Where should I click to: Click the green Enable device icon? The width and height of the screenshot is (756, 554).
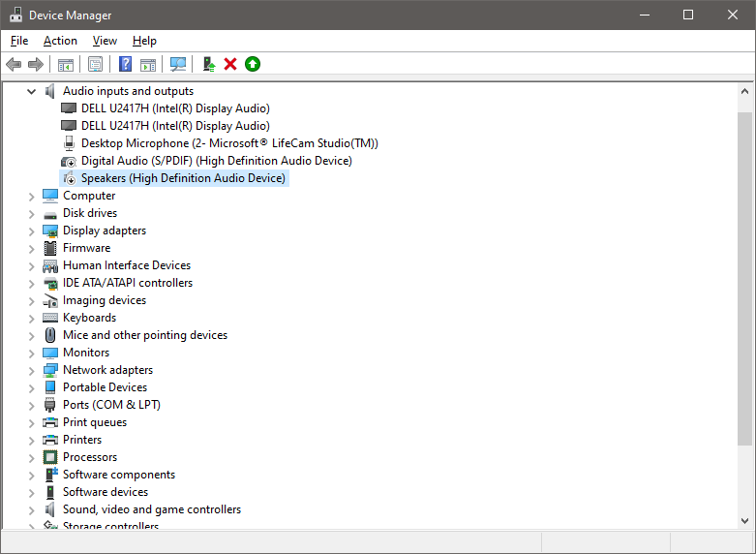tap(253, 64)
